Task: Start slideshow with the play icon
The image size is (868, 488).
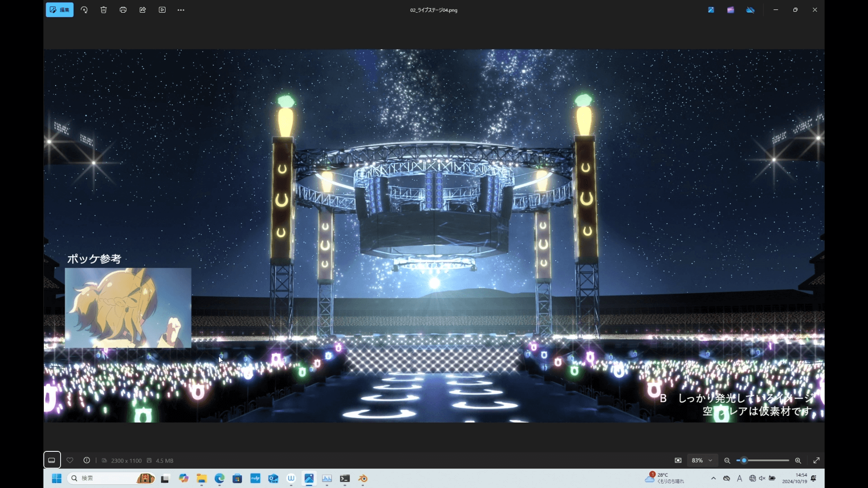Action: coord(162,10)
